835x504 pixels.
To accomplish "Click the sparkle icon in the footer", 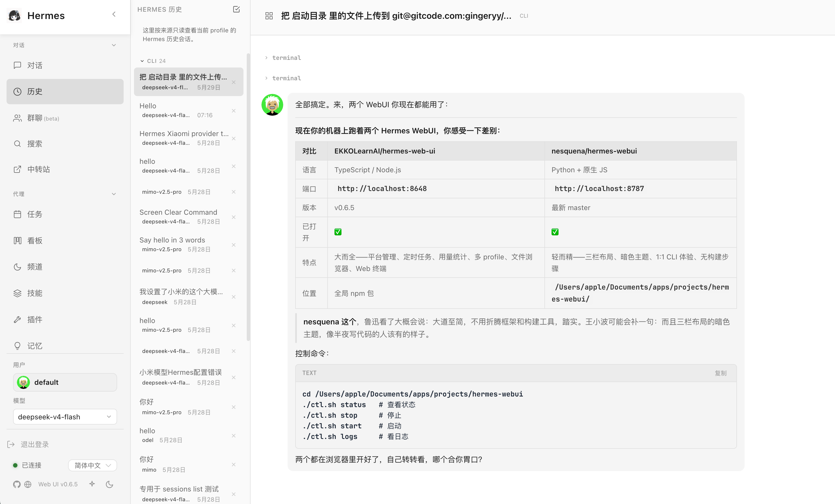I will point(92,484).
